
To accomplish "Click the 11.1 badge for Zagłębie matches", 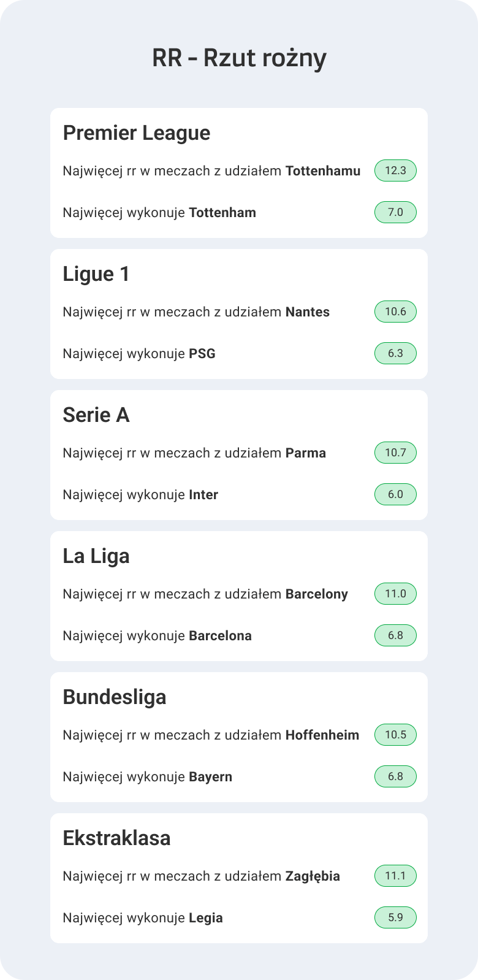I will [395, 876].
